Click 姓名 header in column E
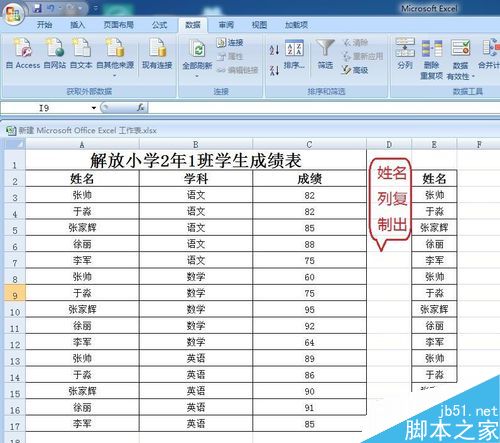 click(x=434, y=179)
